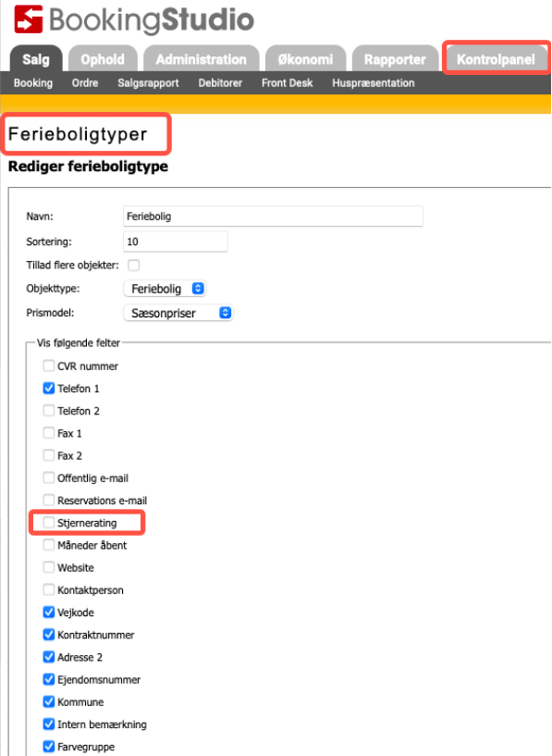The height and width of the screenshot is (756, 552).
Task: Open the Front Desk submenu item
Action: (287, 83)
